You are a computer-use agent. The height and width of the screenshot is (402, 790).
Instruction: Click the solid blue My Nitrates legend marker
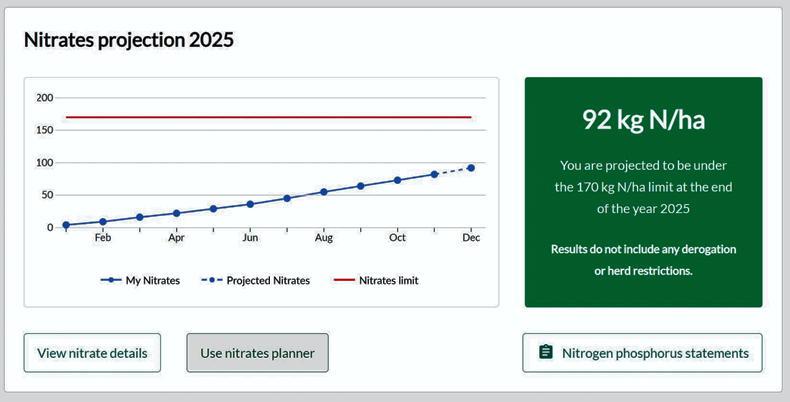[x=110, y=281]
